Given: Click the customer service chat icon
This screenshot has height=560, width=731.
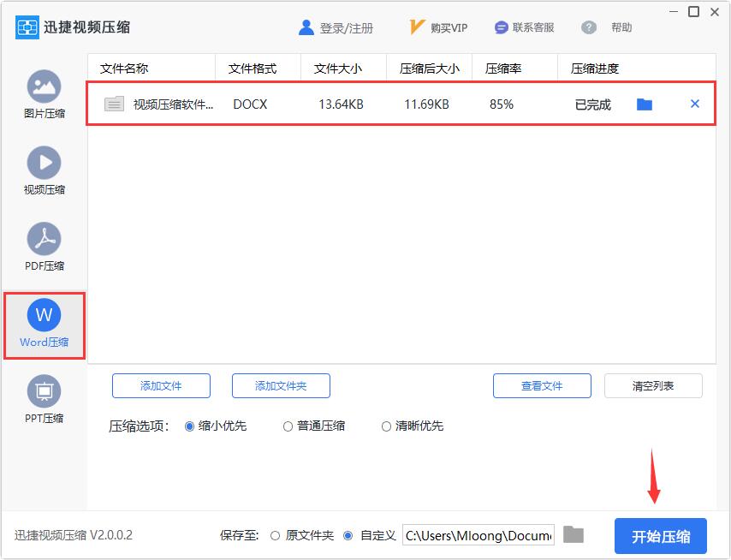Looking at the screenshot, I should point(501,28).
